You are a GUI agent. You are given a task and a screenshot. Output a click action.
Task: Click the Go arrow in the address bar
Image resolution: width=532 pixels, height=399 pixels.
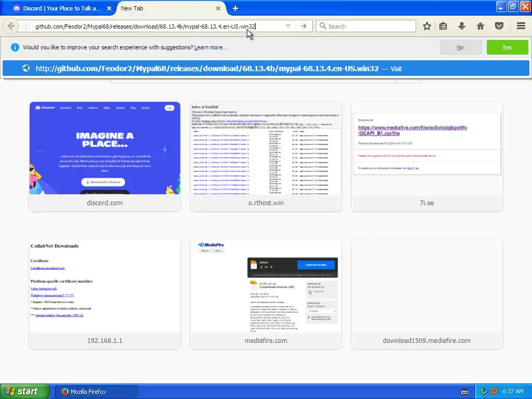point(303,26)
